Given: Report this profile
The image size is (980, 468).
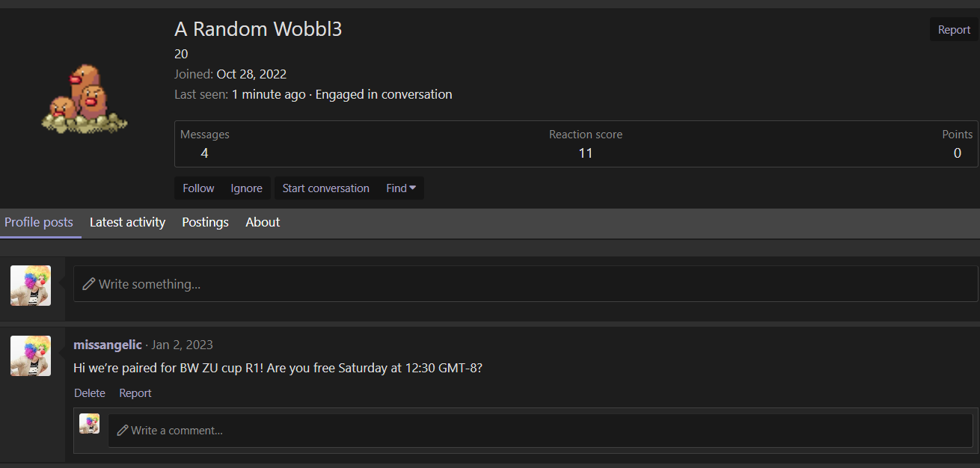Looking at the screenshot, I should 953,29.
